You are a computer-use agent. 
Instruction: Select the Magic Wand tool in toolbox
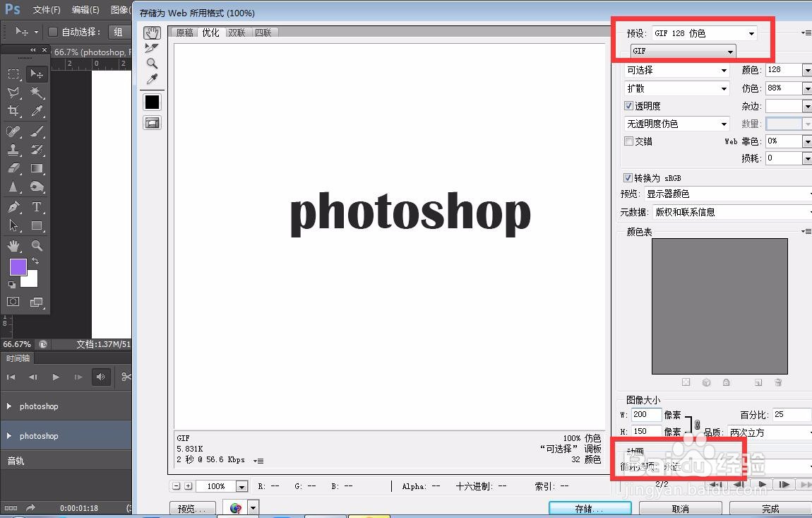coord(36,93)
